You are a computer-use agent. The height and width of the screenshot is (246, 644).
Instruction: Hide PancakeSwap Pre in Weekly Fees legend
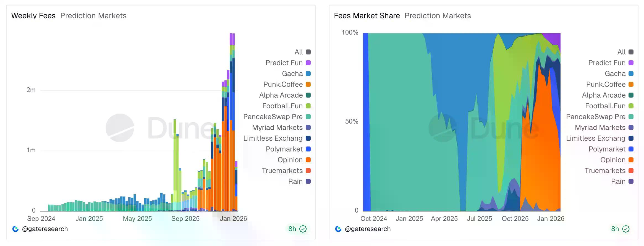pyautogui.click(x=273, y=117)
